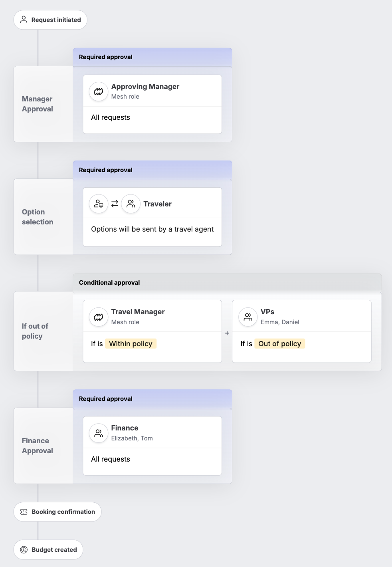Select the Manager Approval stage label
The width and height of the screenshot is (392, 567).
point(38,104)
